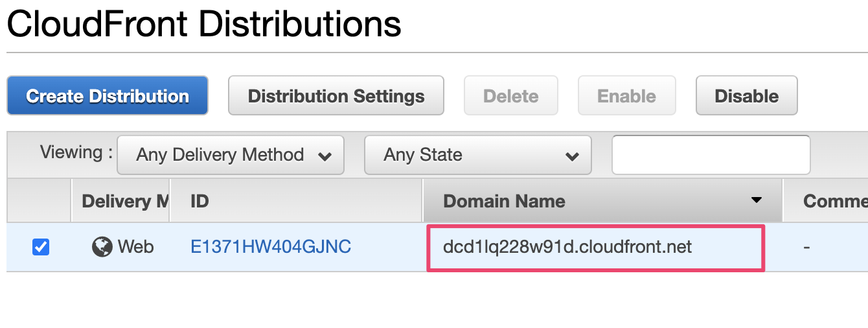Click the Domain Name sort arrow
Viewport: 868px width, 328px height.
(756, 201)
